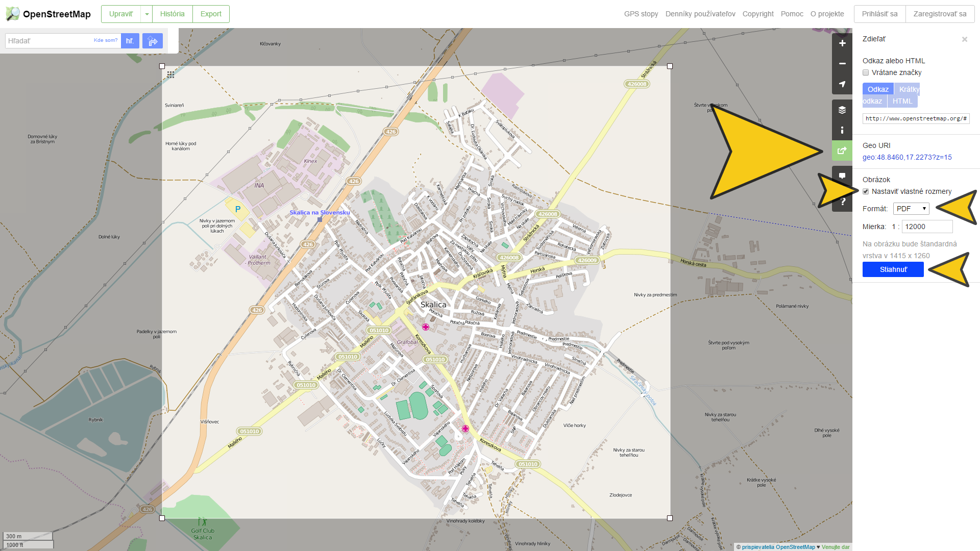Click the Grafobal label on the map

(407, 342)
